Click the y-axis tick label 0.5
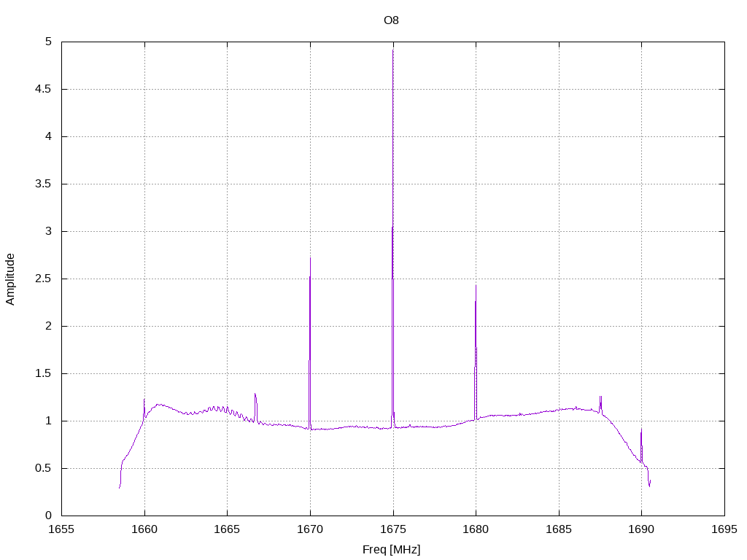The image size is (747, 560). pos(43,469)
